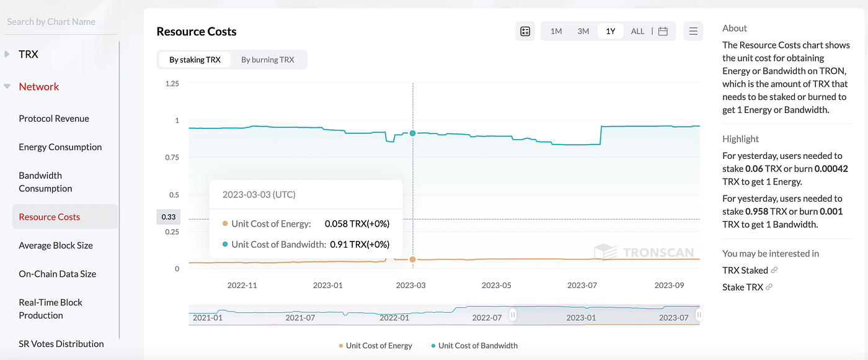Grab the left range slider handle
Screen dimensions: 868x360
click(x=513, y=315)
